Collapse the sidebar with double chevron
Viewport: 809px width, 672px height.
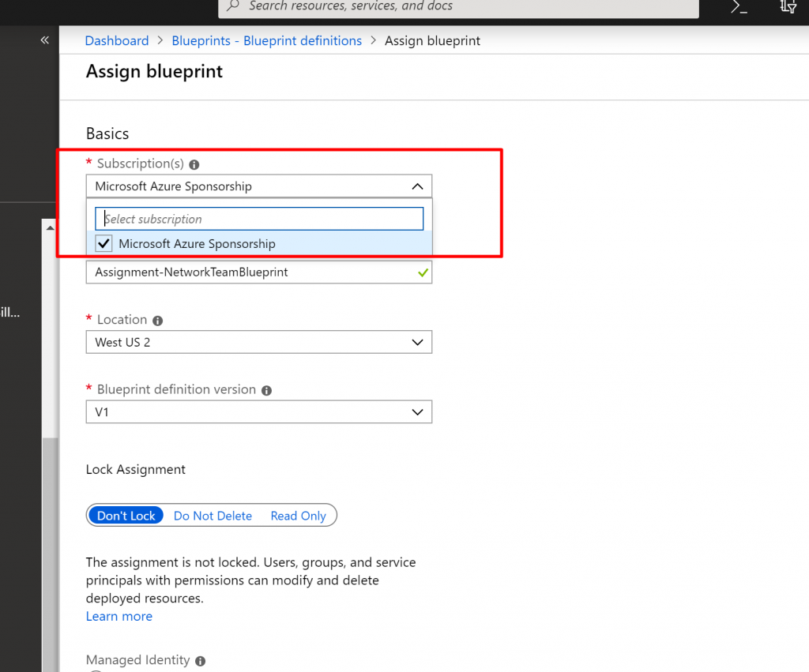[45, 40]
